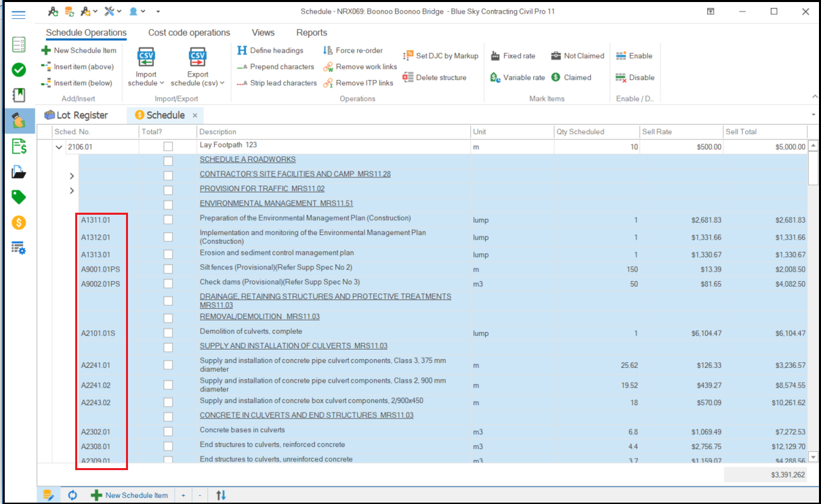Viewport: 821px width, 504px height.
Task: Collapse the 2106.01 schedule row
Action: coord(59,147)
